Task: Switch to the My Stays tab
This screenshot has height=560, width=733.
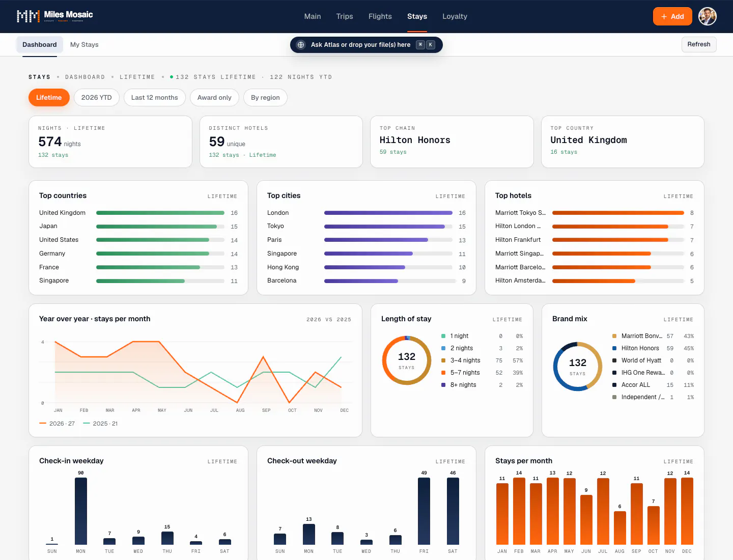Action: pyautogui.click(x=84, y=45)
